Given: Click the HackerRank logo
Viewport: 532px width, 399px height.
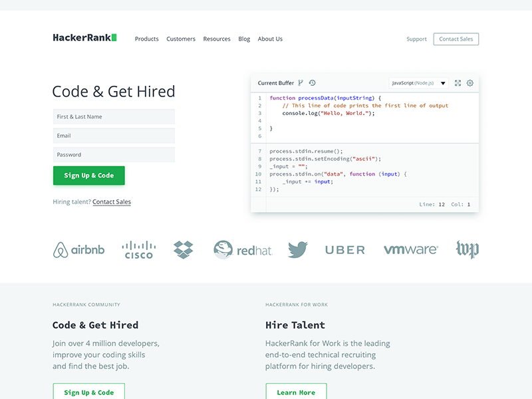Looking at the screenshot, I should tap(84, 38).
